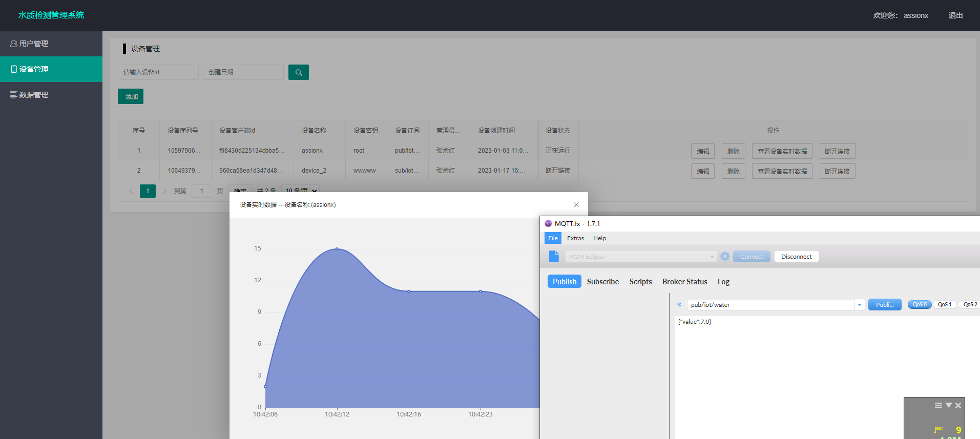Switch to the Broker Status tab
This screenshot has width=980, height=439.
coord(684,282)
